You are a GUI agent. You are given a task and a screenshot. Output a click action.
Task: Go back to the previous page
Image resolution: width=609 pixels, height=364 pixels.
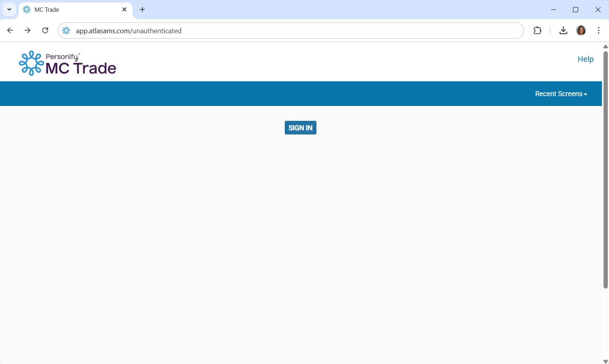pyautogui.click(x=10, y=30)
